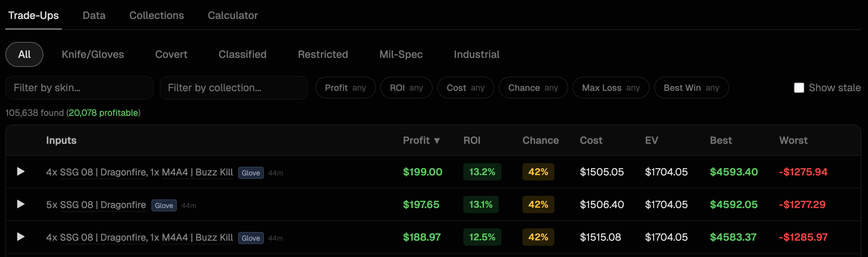This screenshot has width=868, height=257.
Task: Expand the 5x SSG 08 Dragonfire row
Action: point(21,204)
